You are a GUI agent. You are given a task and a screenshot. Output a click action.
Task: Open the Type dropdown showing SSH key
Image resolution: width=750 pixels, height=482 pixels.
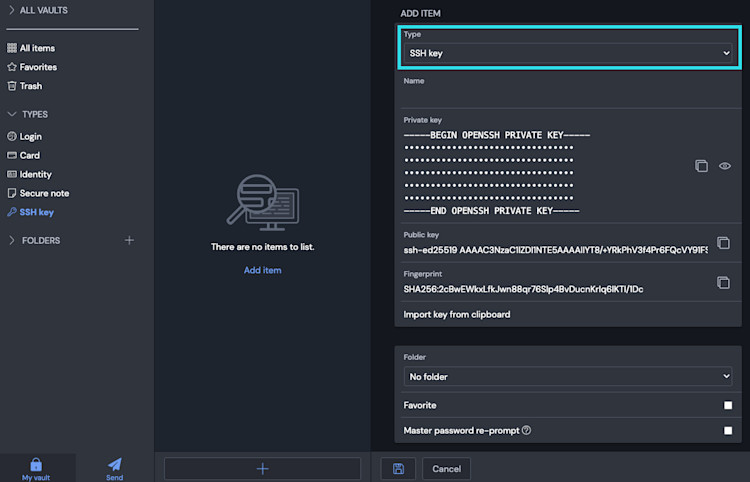(x=568, y=53)
